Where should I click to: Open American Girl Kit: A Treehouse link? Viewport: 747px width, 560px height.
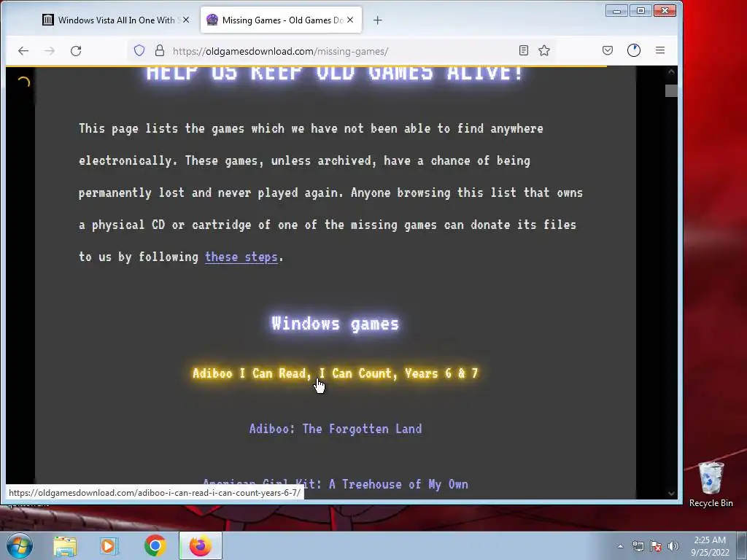[336, 484]
